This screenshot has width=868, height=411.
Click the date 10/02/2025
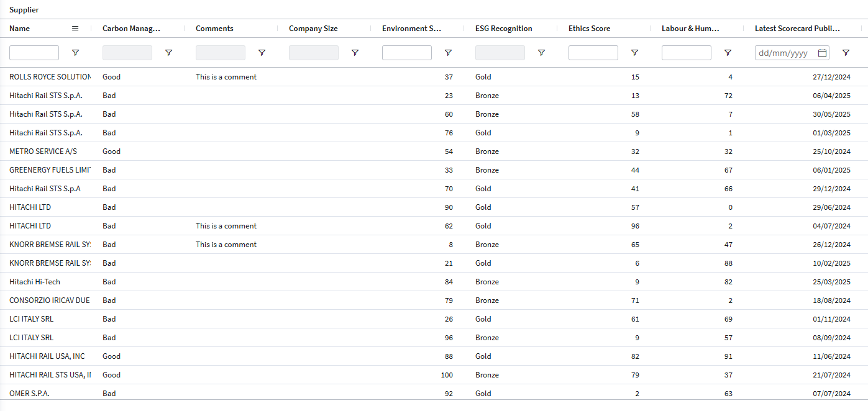pyautogui.click(x=831, y=263)
